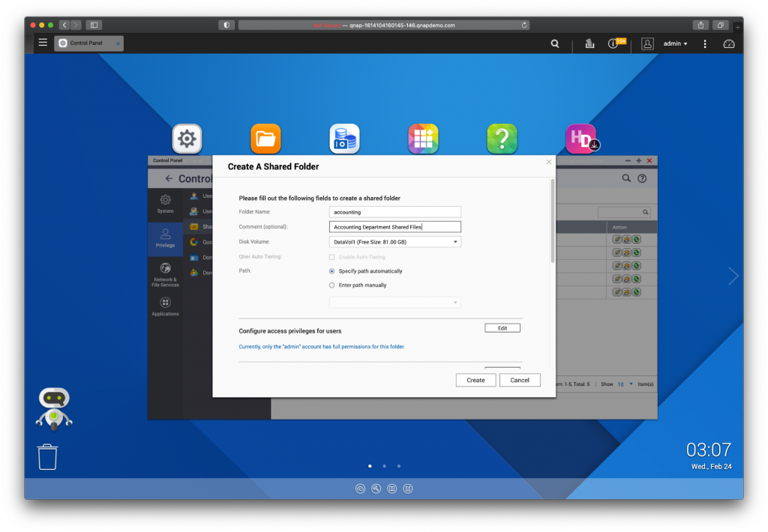Switch to the second desktop page dot
768x532 pixels.
pos(385,466)
